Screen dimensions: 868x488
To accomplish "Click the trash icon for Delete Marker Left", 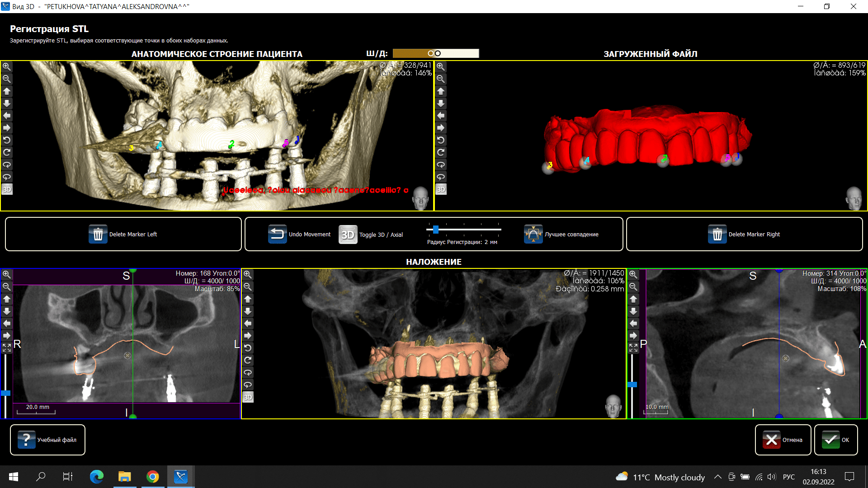I will coord(98,235).
